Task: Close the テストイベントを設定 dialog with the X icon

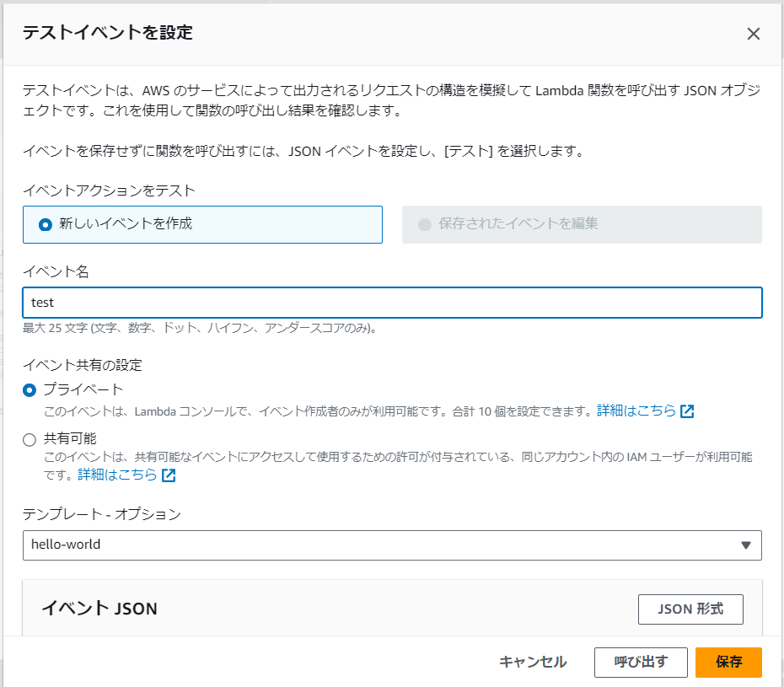Action: tap(754, 34)
